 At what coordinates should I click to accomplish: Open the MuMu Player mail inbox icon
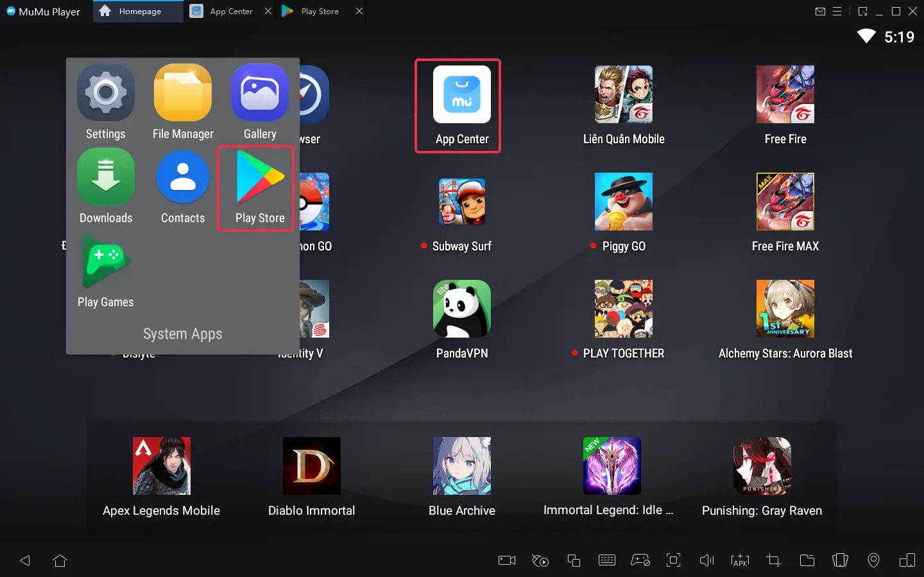coord(820,11)
